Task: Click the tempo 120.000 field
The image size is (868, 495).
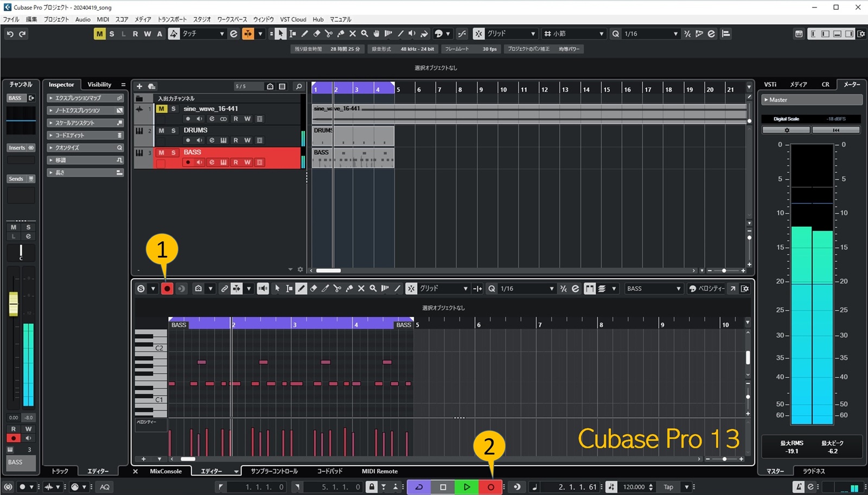Action: [x=634, y=487]
